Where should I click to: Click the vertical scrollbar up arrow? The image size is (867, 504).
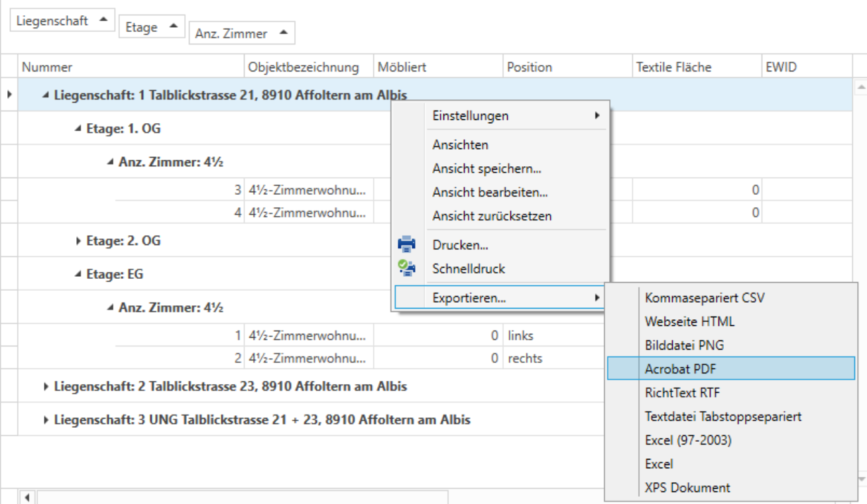(x=860, y=89)
